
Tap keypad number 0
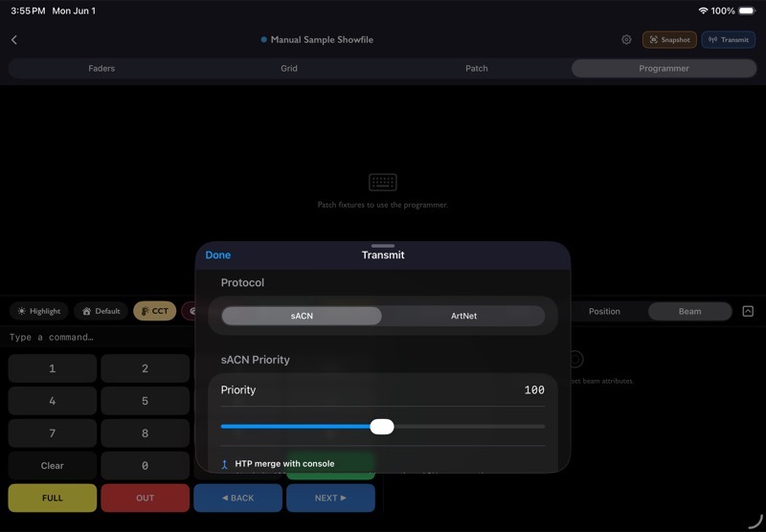pos(146,466)
